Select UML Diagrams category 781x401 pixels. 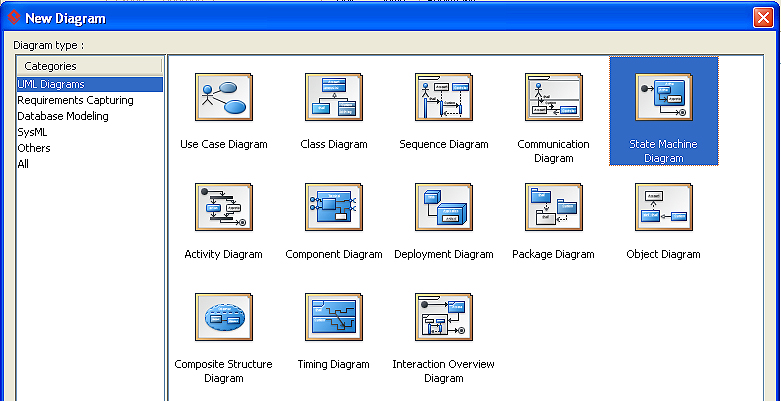click(x=51, y=84)
